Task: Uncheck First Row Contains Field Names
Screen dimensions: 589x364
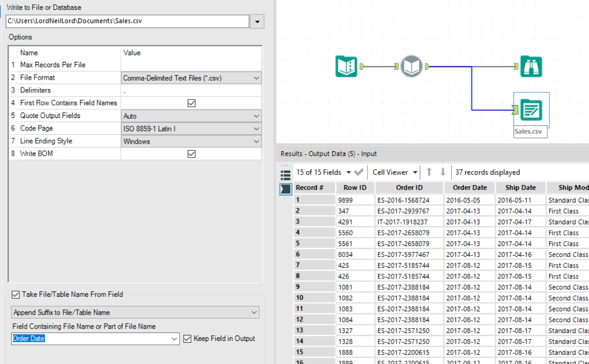Action: coord(191,102)
